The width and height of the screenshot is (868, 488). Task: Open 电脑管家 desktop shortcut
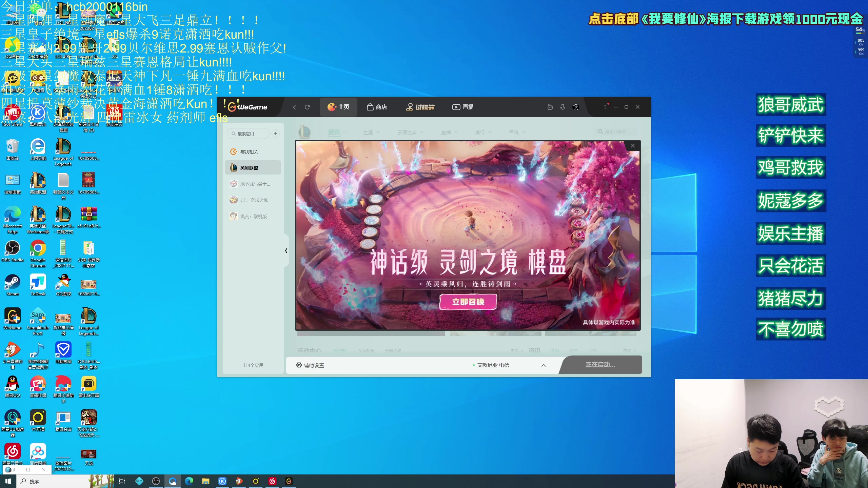[x=63, y=353]
